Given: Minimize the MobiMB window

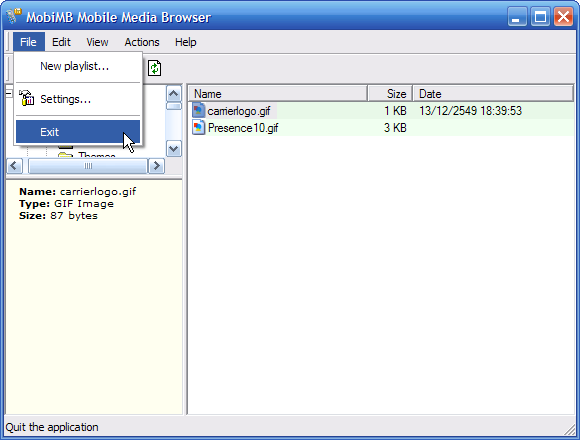Looking at the screenshot, I should click(x=517, y=17).
